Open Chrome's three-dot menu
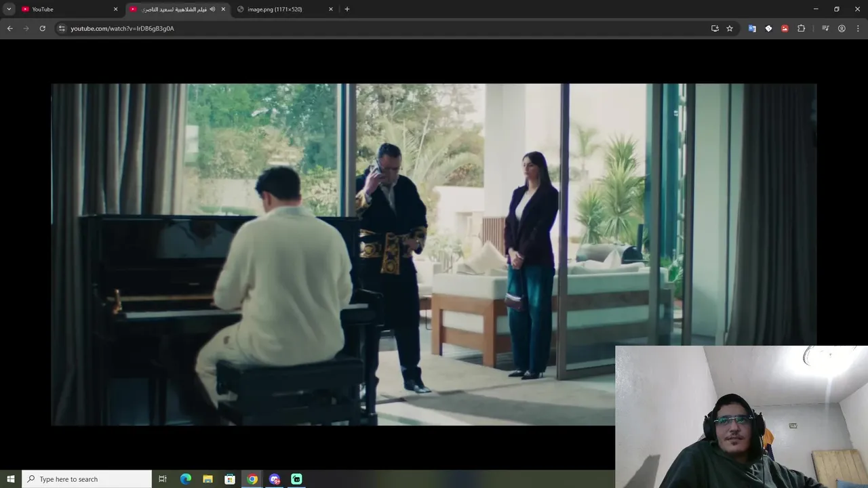Viewport: 868px width, 488px height. (858, 28)
